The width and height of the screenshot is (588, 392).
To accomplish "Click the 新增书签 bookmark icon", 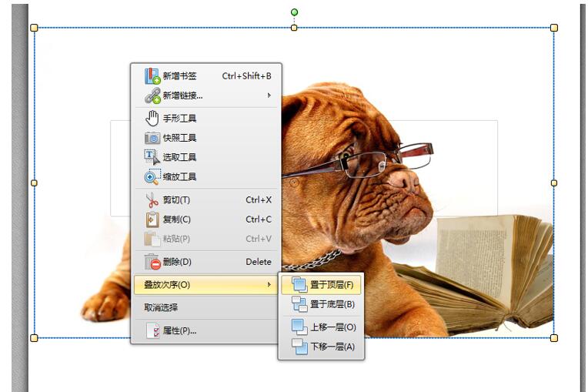I will pyautogui.click(x=152, y=76).
